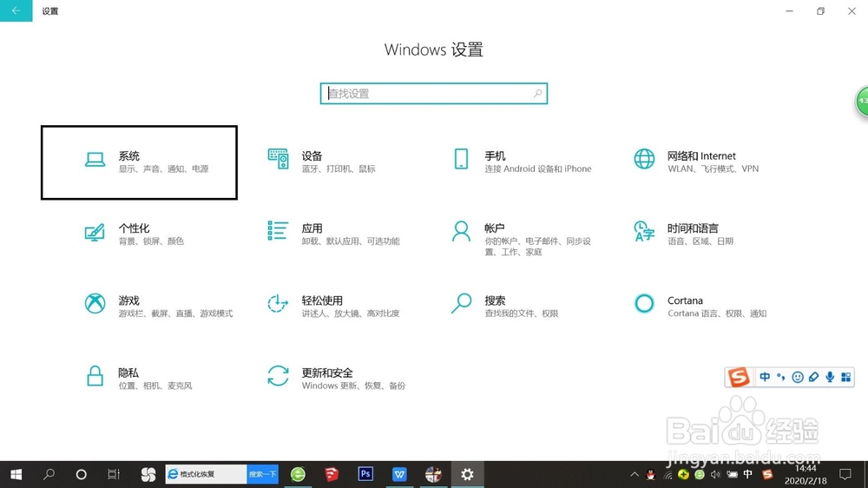Open the Cortana settings category
Viewport: 868px width, 488px height.
[x=700, y=306]
